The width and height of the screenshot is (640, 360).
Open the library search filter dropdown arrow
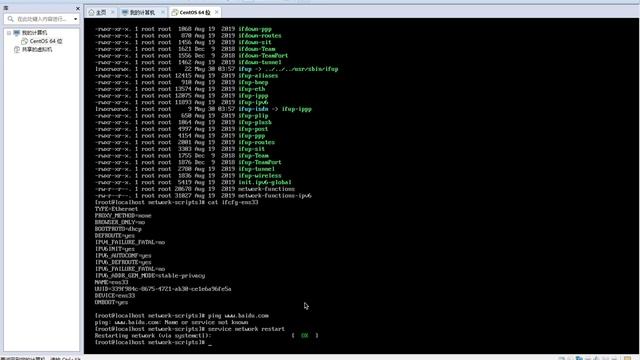76,19
